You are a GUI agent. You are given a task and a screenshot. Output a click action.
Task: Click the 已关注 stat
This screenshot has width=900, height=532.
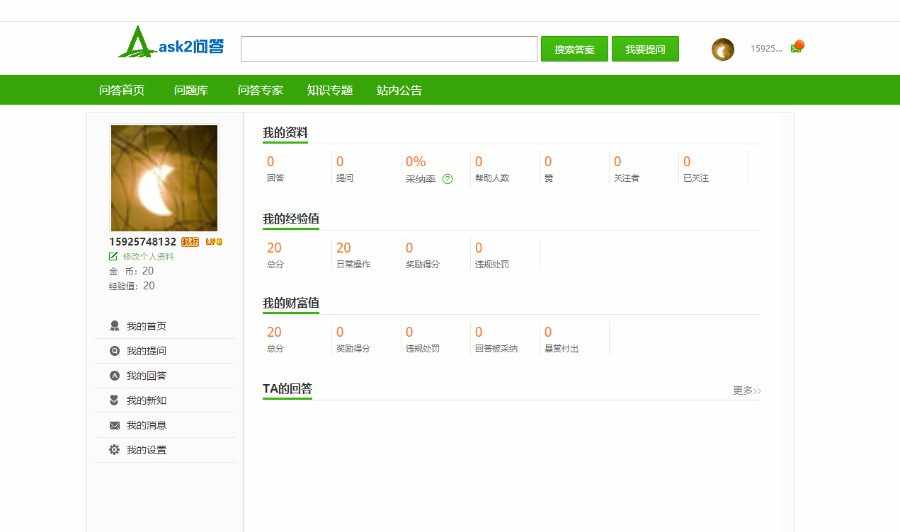696,169
